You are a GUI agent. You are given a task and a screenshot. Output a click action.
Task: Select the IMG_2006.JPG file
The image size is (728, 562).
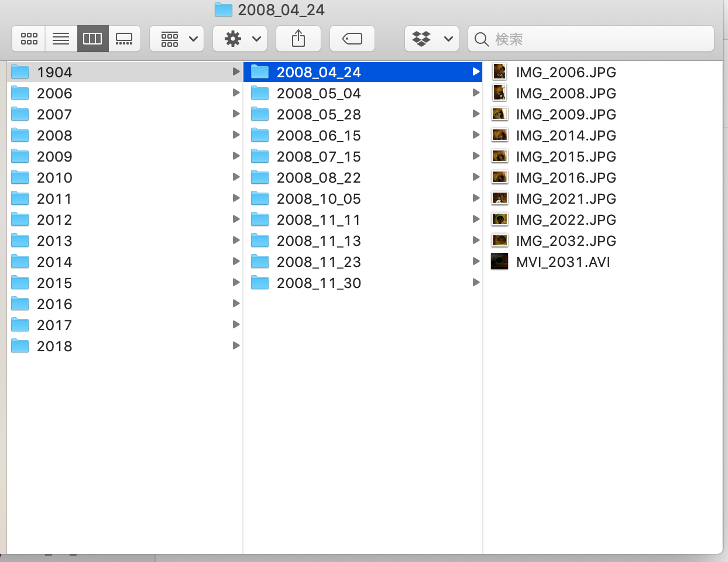565,72
